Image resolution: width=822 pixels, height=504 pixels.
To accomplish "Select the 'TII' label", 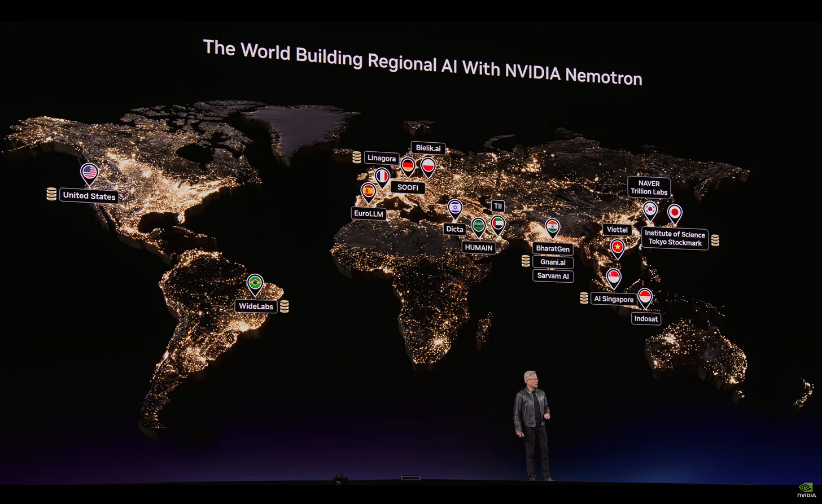I will coord(497,206).
